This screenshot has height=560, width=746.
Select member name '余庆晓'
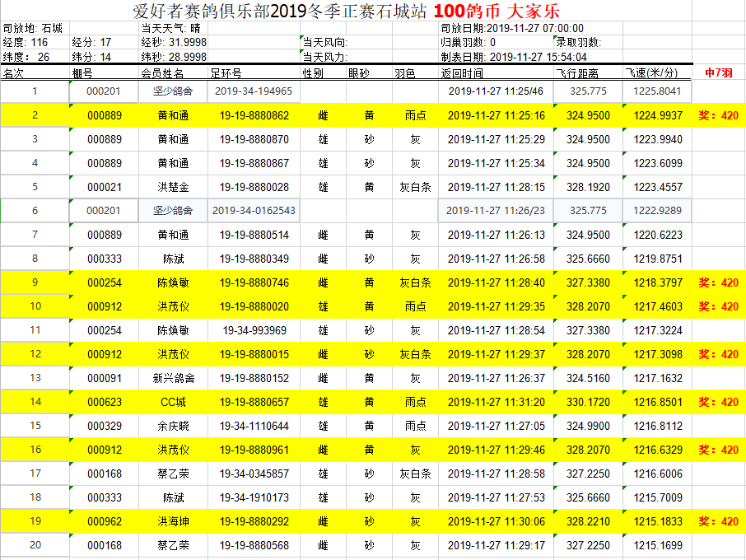click(173, 426)
